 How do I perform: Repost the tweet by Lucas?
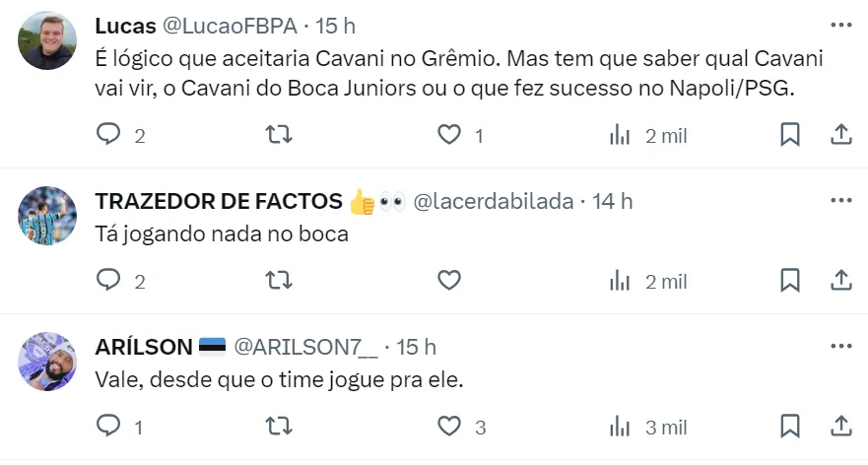(x=280, y=135)
